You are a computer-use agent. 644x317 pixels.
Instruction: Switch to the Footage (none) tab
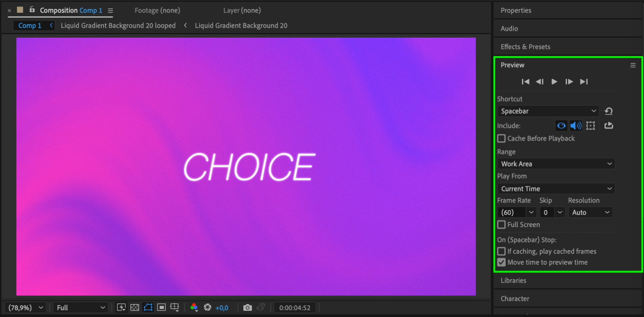(x=157, y=10)
